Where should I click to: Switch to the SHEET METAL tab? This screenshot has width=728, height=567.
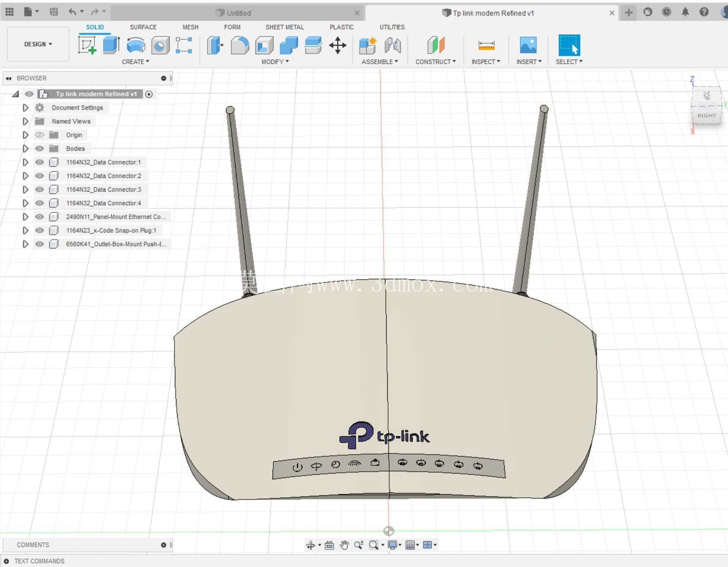click(x=285, y=27)
